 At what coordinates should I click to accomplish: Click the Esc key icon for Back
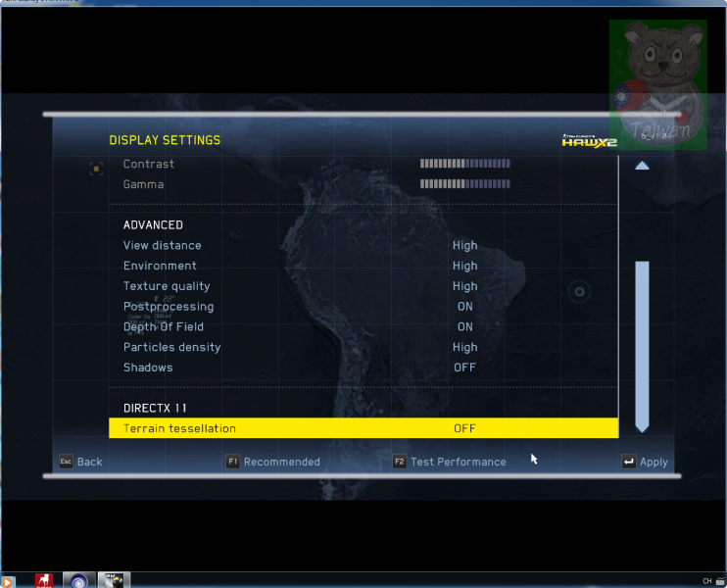pos(66,462)
